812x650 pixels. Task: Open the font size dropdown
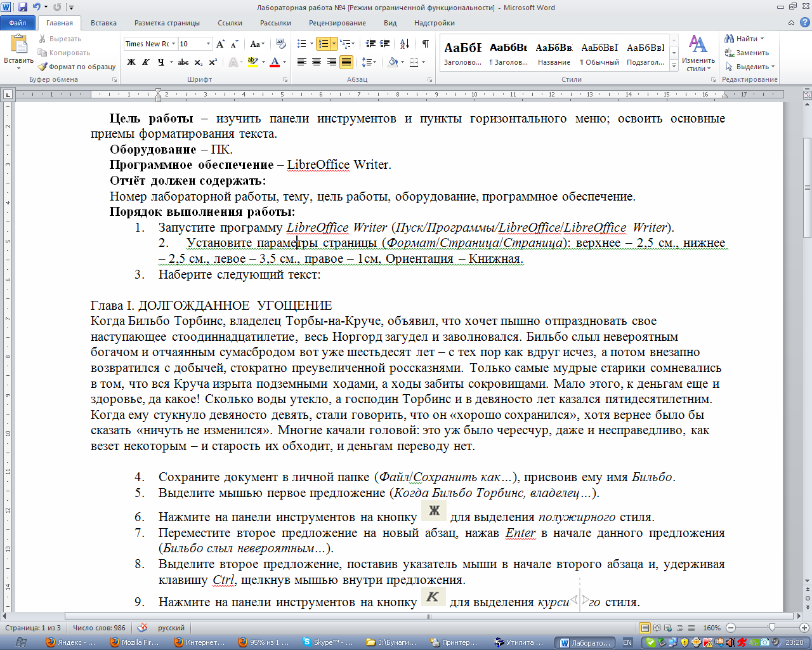[x=208, y=44]
